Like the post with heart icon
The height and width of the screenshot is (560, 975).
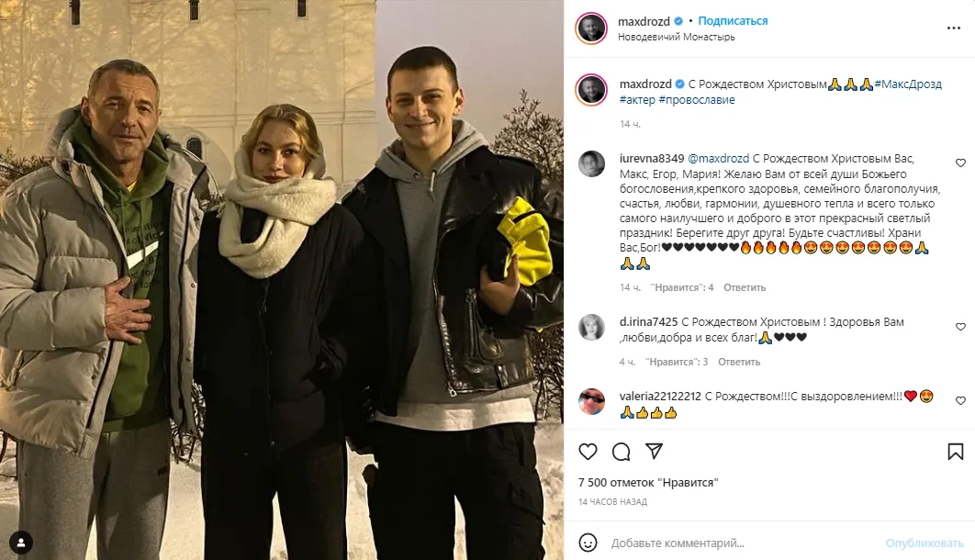coord(588,452)
